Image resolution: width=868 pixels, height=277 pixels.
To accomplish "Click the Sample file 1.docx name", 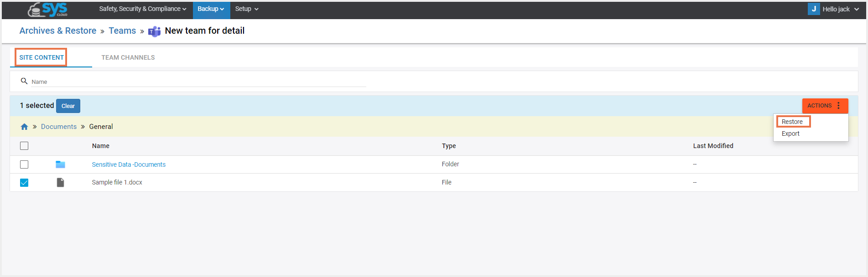I will coord(117,182).
